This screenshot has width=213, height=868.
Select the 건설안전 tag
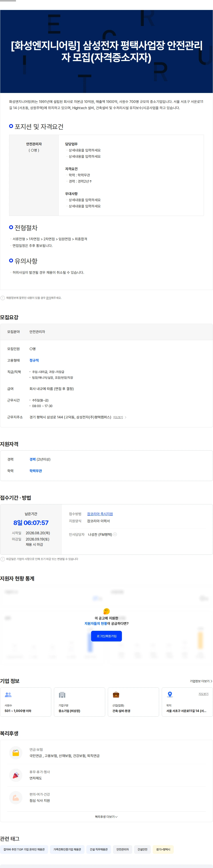click(x=142, y=849)
